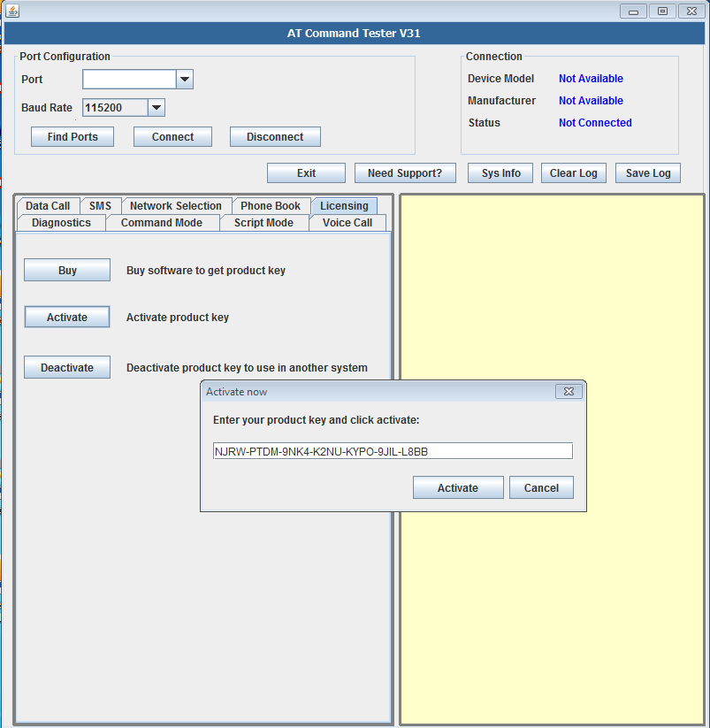Show Sys Info
The width and height of the screenshot is (710, 728).
(x=500, y=172)
